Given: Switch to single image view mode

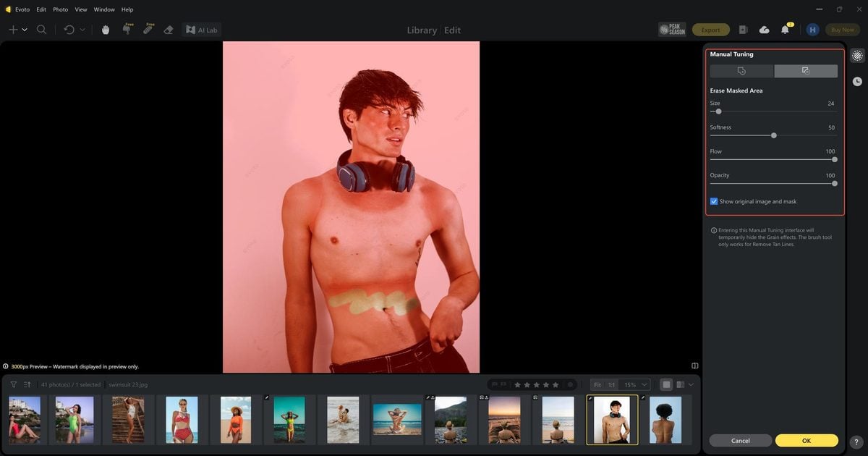Looking at the screenshot, I should [667, 384].
